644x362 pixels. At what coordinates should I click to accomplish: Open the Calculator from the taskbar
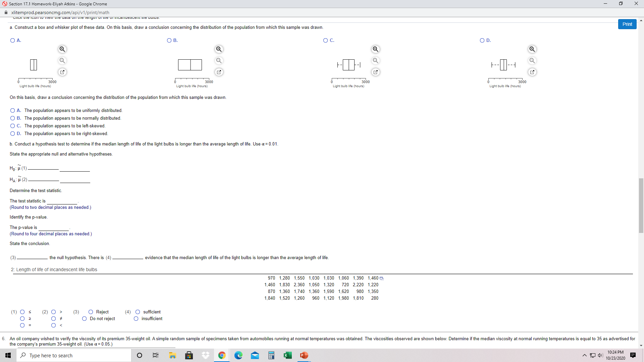(x=271, y=355)
